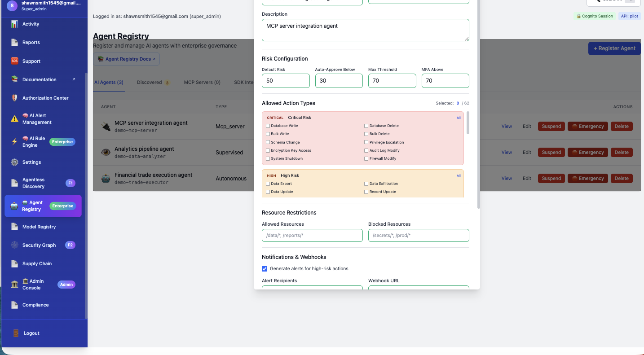Viewport: 644px width, 355px height.
Task: Click the Register Agent button
Action: click(614, 48)
